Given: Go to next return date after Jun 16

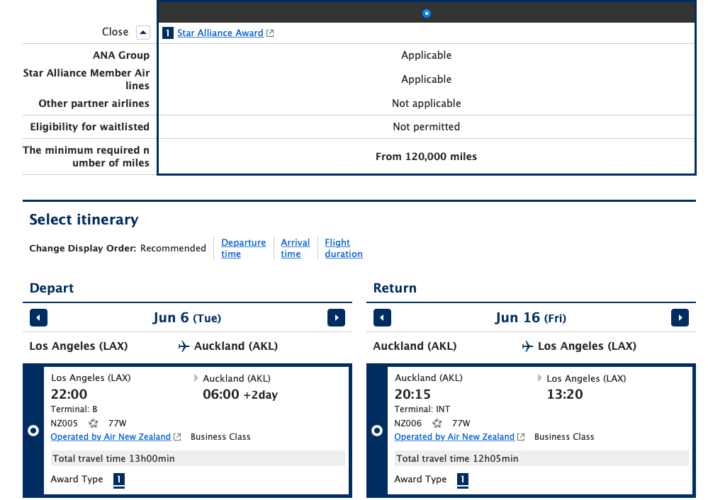Looking at the screenshot, I should (680, 318).
